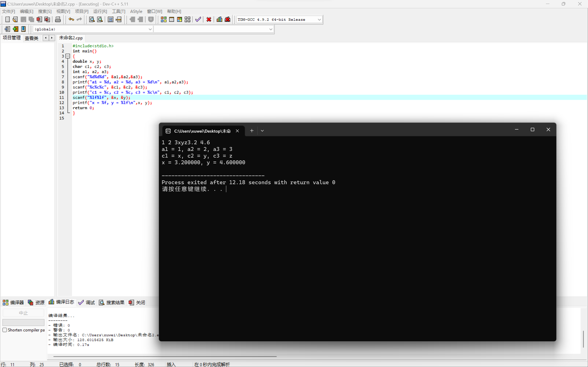Click the Profile analysis bar chart icon
588x367 pixels.
[219, 19]
